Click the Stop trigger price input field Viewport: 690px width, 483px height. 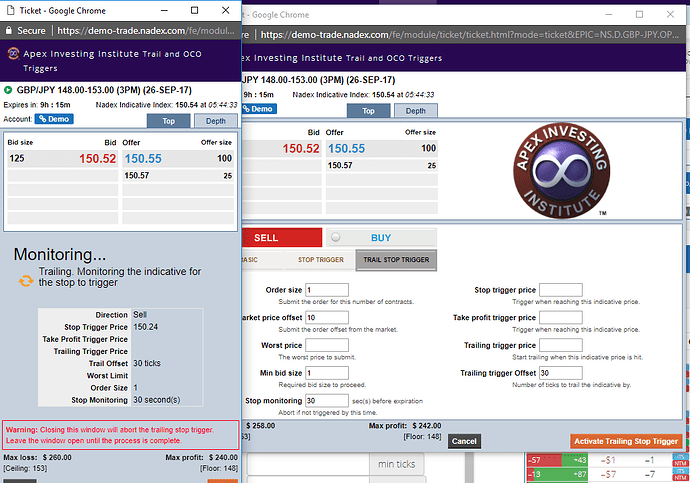[561, 290]
